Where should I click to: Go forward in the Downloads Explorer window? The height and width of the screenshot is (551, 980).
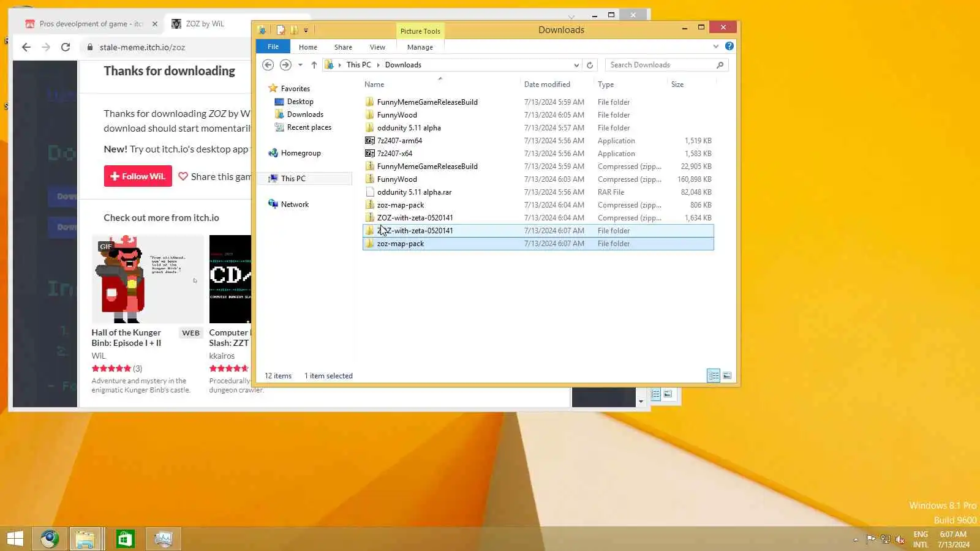tap(285, 65)
